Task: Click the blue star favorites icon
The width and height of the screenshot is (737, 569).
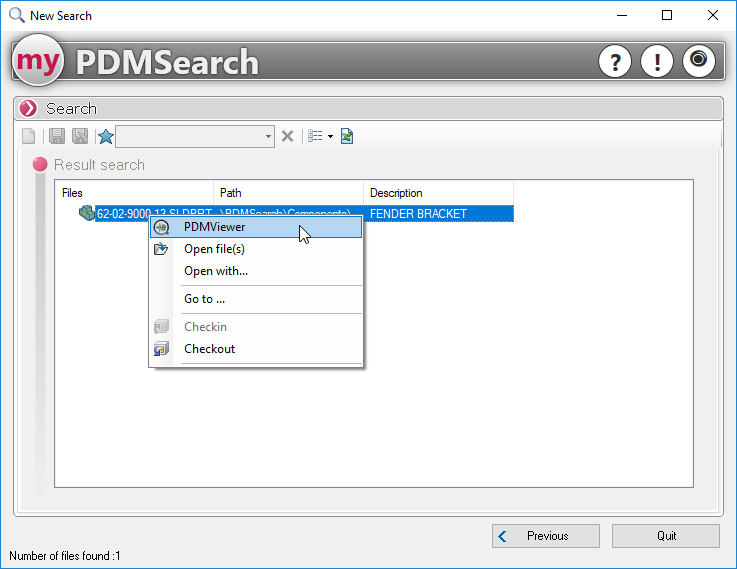Action: 106,136
